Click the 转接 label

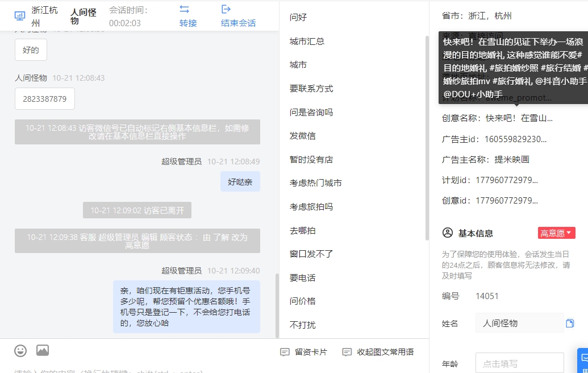point(188,23)
